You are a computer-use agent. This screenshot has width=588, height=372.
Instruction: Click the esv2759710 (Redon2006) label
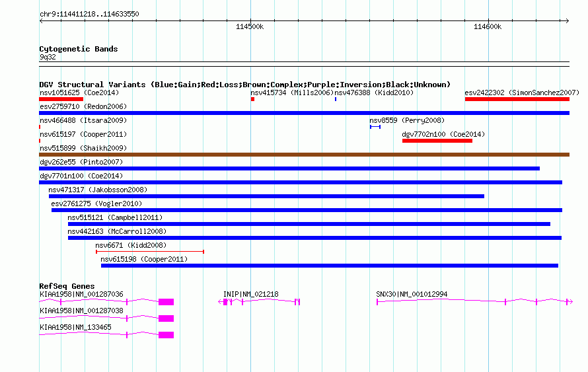(x=83, y=106)
